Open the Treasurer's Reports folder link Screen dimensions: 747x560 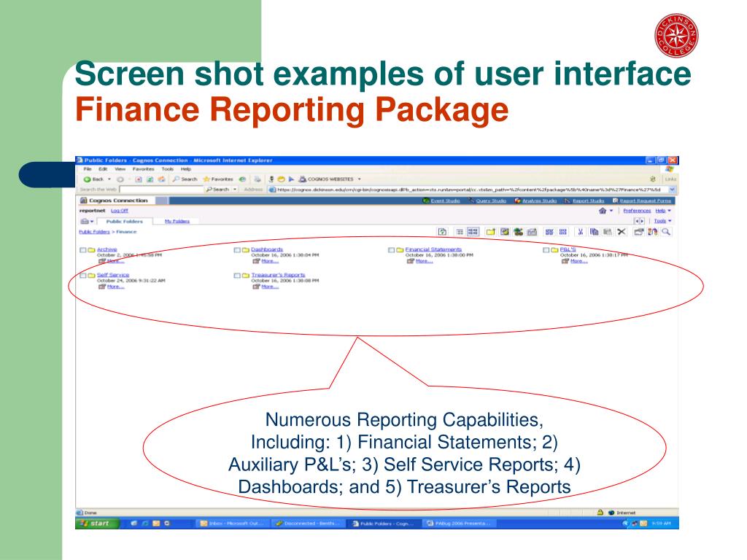(278, 275)
